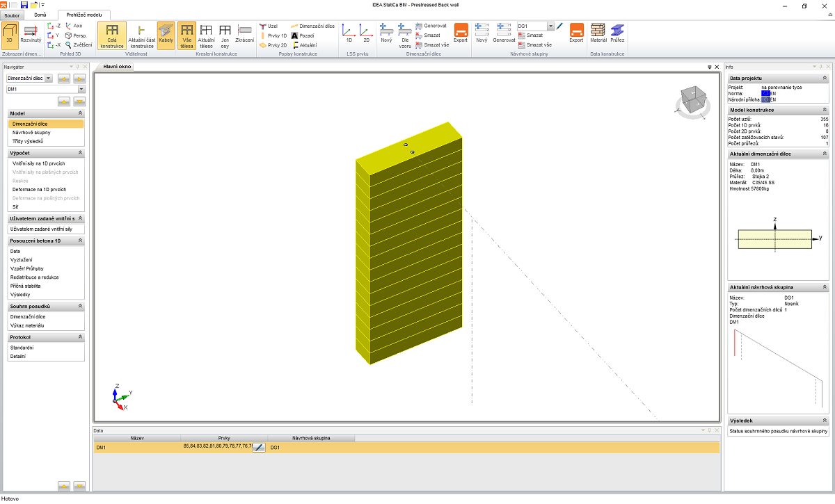Click the blue Norma color flag

point(766,93)
